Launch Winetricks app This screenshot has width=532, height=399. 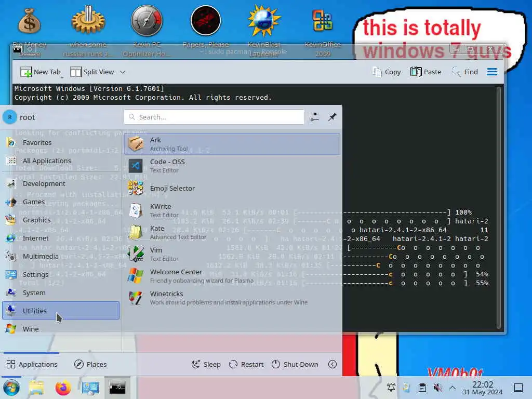point(232,298)
